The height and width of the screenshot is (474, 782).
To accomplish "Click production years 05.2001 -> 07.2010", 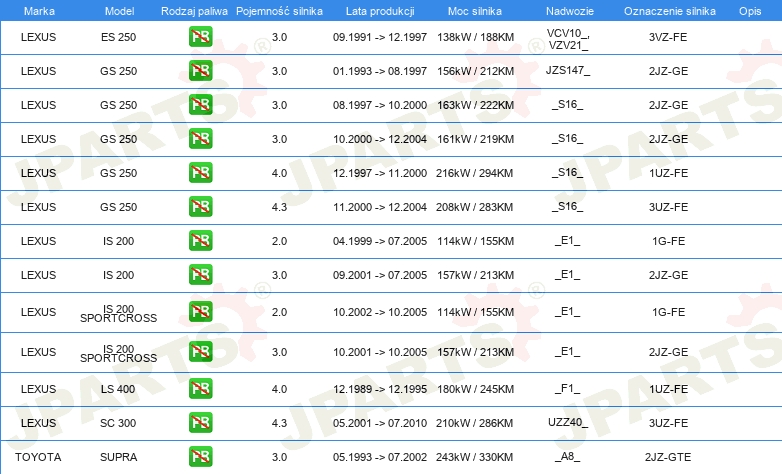I will (380, 423).
